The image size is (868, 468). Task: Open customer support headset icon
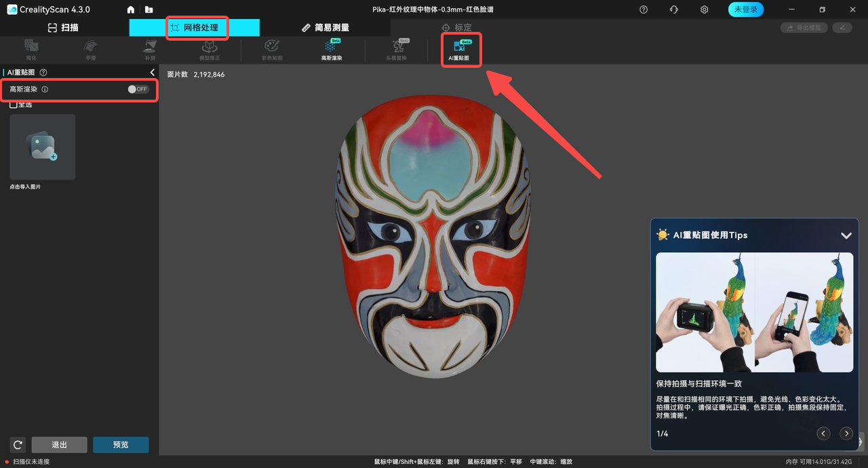(x=673, y=9)
